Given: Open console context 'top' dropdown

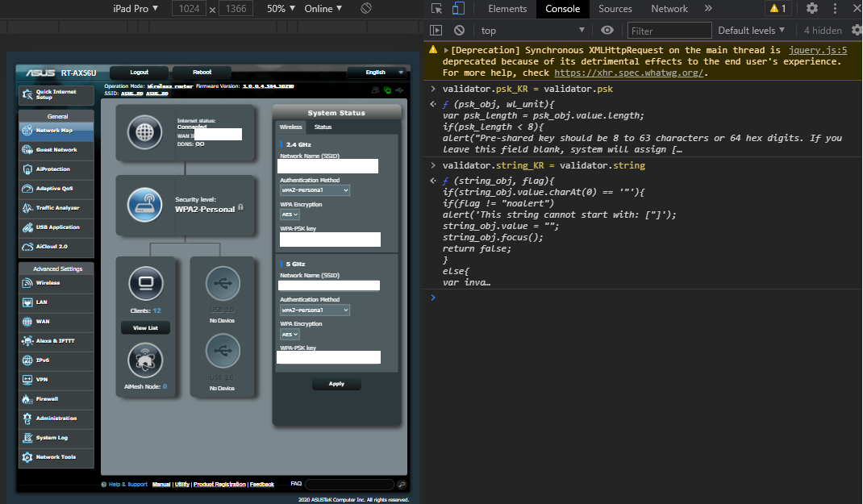Looking at the screenshot, I should pos(532,31).
